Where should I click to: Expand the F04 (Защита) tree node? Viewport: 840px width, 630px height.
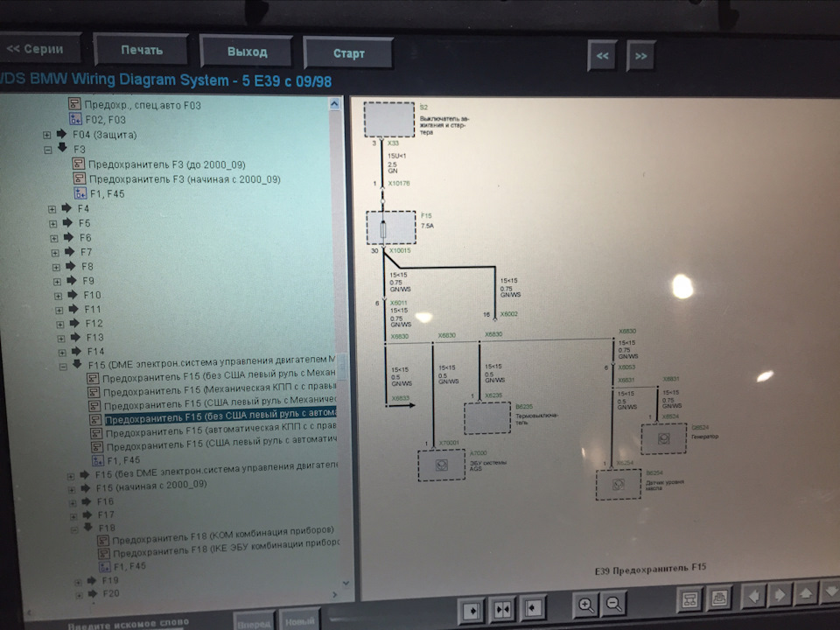pyautogui.click(x=47, y=135)
